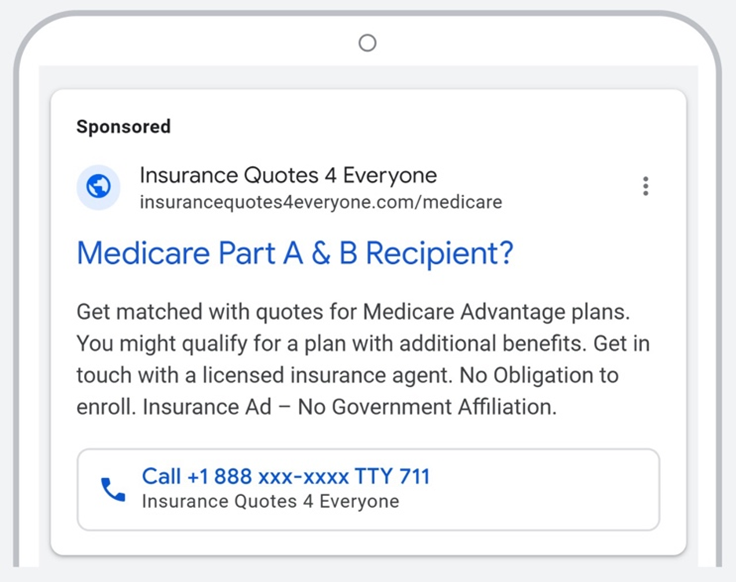Select the advertiser name under the call number
The height and width of the screenshot is (582, 736).
[x=270, y=502]
